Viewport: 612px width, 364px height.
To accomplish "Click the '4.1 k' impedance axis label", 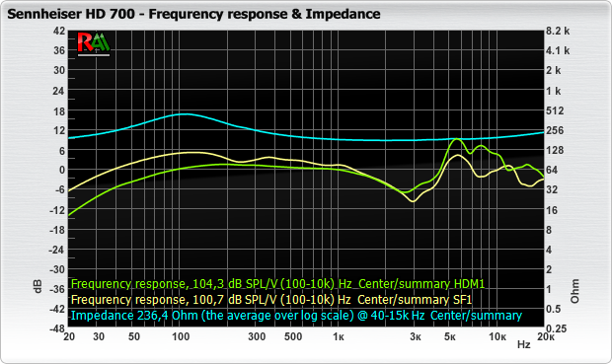I will click(x=558, y=50).
